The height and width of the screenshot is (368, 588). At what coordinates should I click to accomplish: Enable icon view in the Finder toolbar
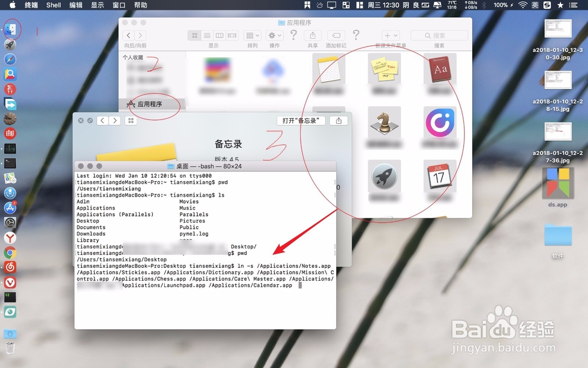click(x=195, y=35)
